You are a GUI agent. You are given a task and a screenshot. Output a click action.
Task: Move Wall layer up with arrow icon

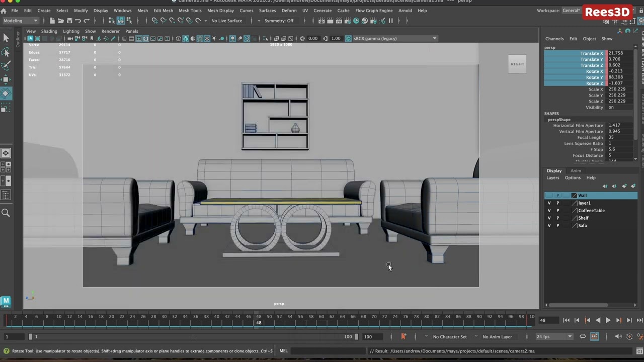tap(605, 186)
